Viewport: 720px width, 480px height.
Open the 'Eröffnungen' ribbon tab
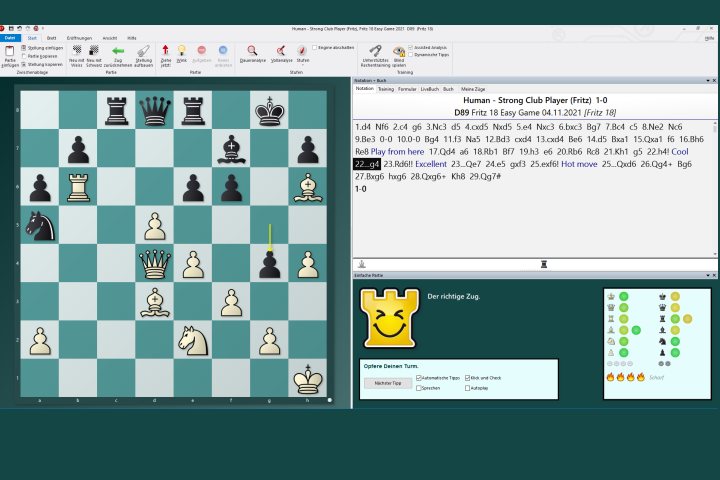80,37
